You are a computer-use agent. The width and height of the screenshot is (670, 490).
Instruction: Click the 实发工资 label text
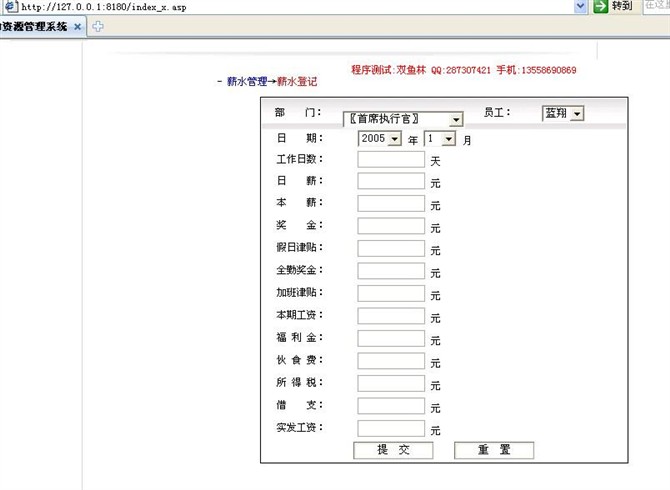(300, 427)
